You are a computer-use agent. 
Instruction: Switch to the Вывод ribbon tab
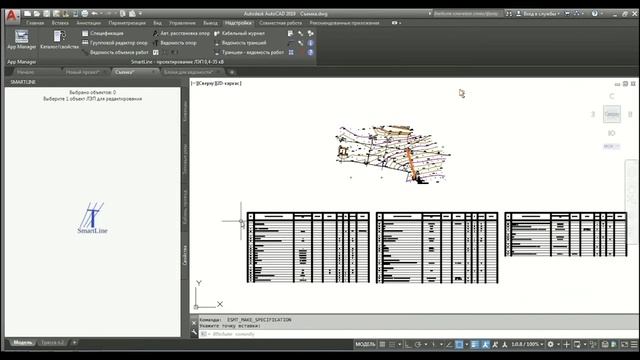[210, 23]
